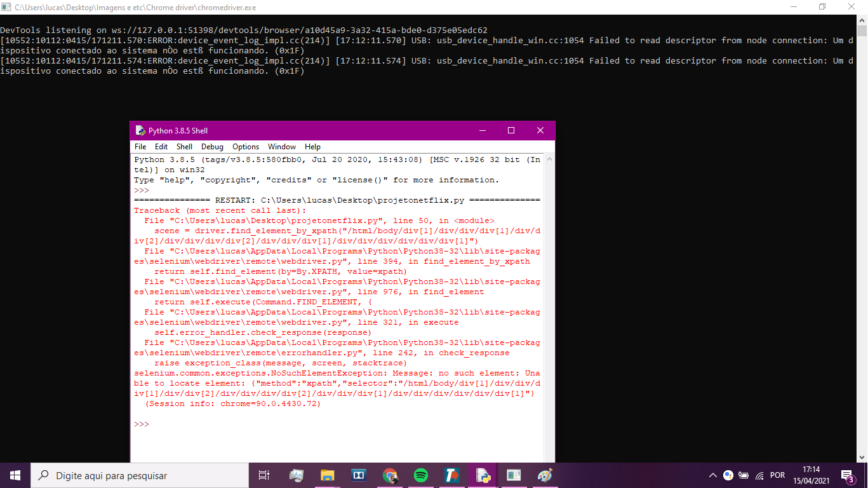Click the 'Type "help", "copyright"' info line
The image size is (868, 488).
tap(317, 180)
